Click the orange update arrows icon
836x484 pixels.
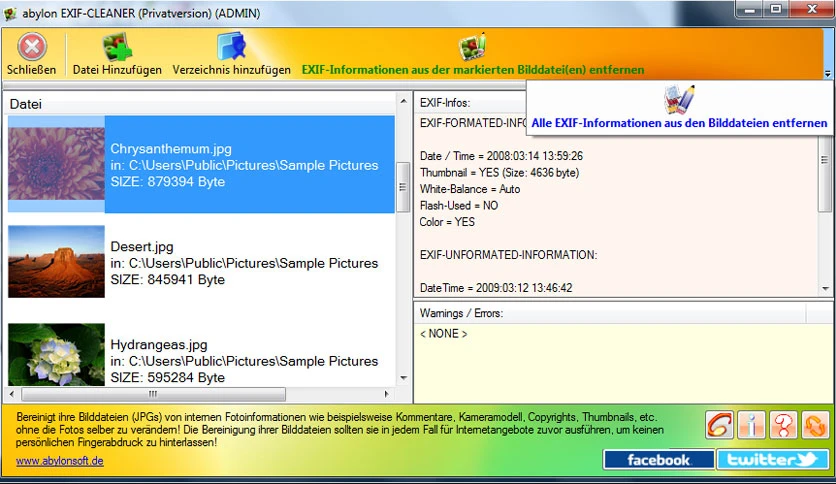pyautogui.click(x=815, y=425)
